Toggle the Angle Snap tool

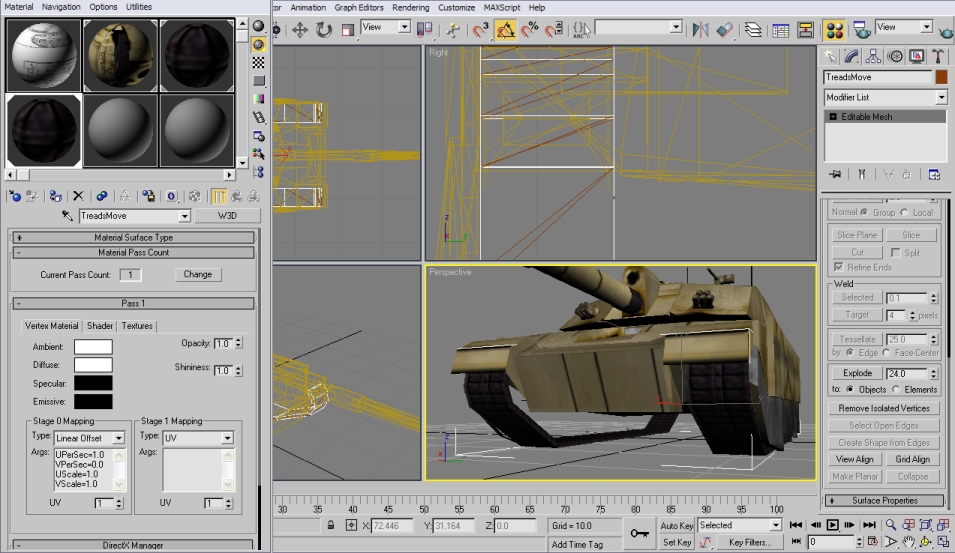[x=508, y=30]
